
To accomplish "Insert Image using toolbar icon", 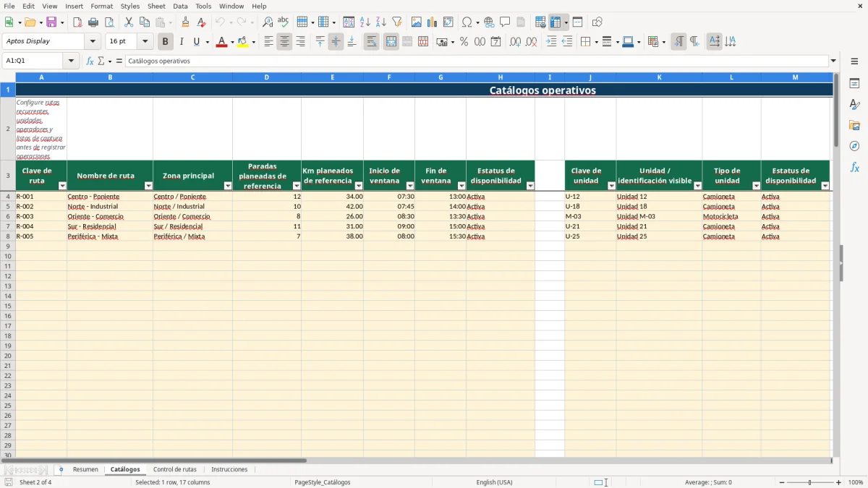I will click(x=417, y=22).
